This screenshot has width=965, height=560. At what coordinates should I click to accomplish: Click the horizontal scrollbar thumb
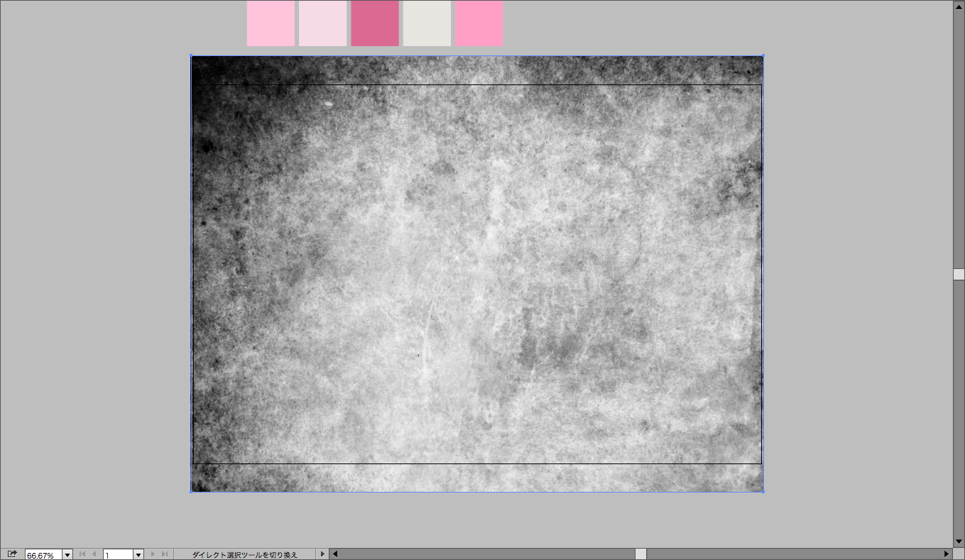point(640,554)
